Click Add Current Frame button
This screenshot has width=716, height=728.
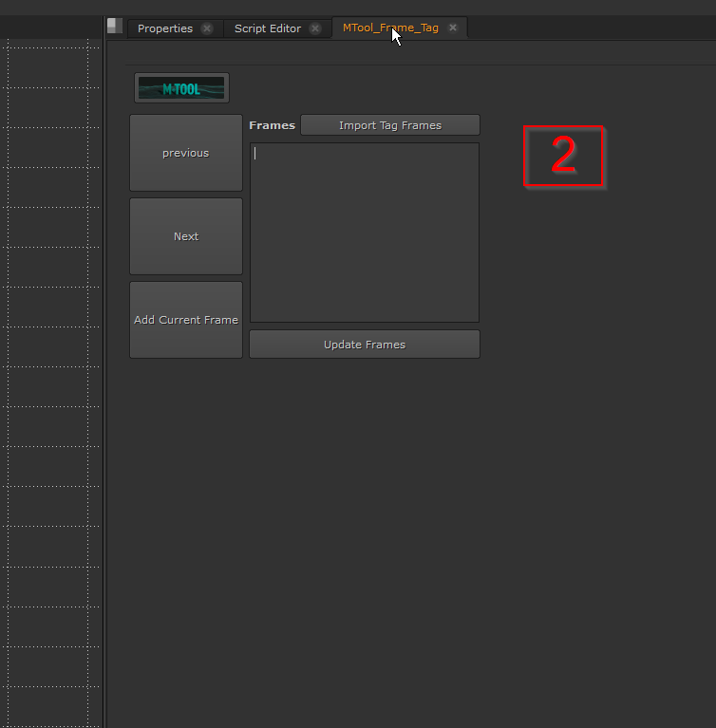pyautogui.click(x=186, y=320)
